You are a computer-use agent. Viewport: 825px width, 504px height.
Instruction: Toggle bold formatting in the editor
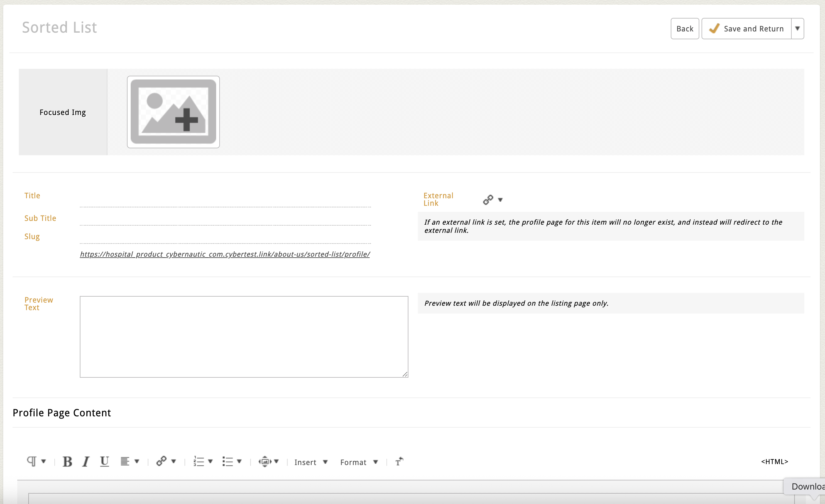67,462
